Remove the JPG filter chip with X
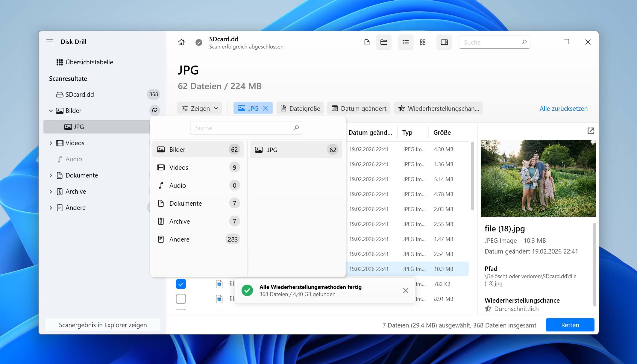 (266, 108)
